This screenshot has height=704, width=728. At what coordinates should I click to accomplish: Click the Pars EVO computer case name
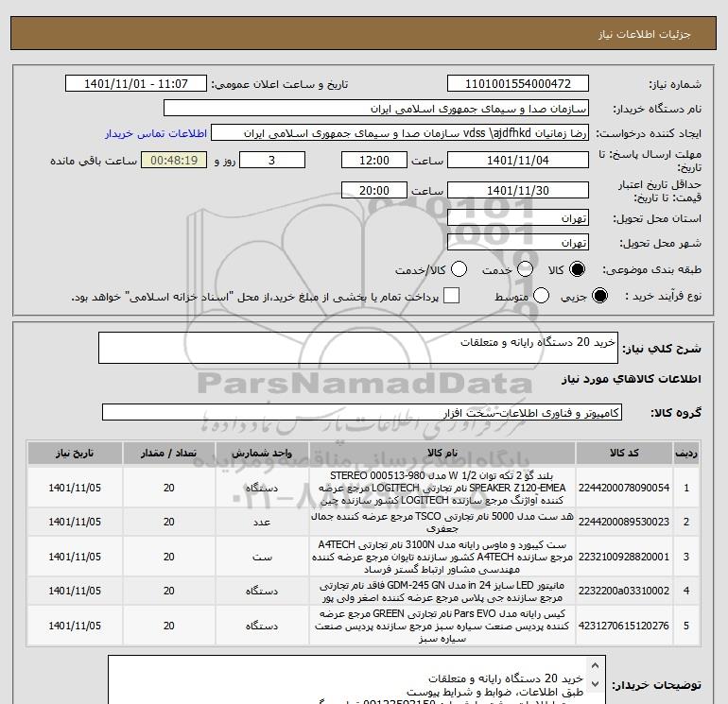click(x=442, y=626)
